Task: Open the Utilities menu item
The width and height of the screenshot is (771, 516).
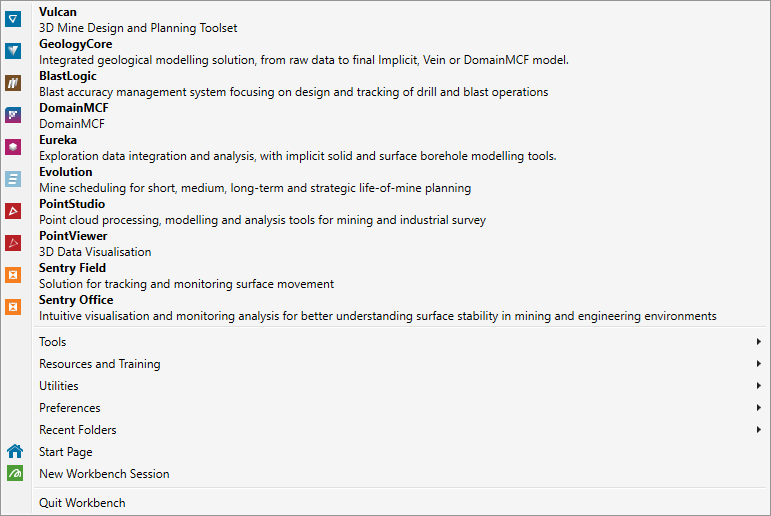Action: [x=58, y=386]
